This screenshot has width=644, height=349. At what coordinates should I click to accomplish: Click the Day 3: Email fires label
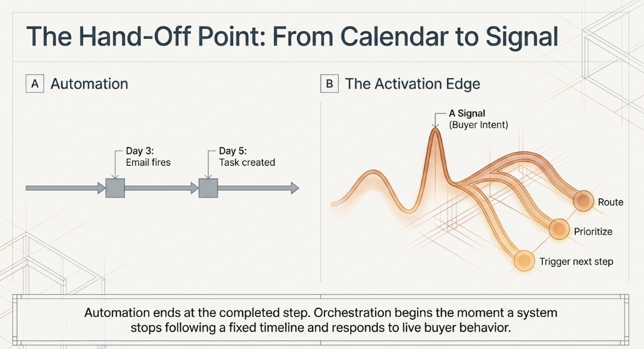pos(148,156)
